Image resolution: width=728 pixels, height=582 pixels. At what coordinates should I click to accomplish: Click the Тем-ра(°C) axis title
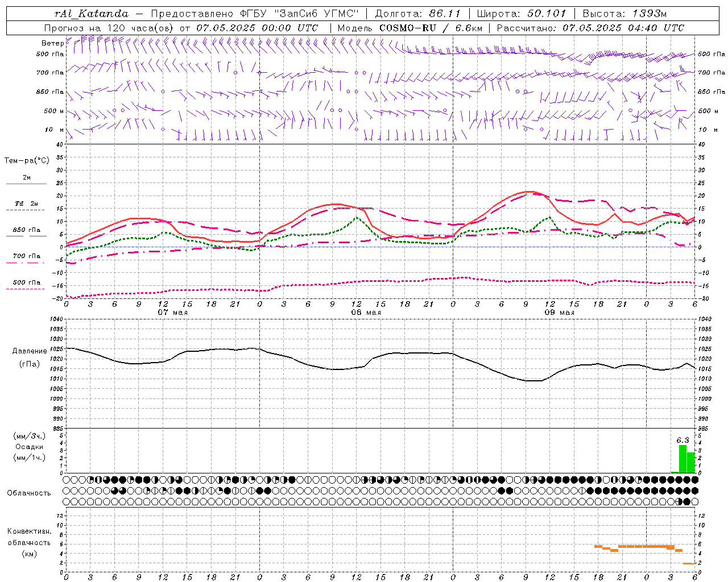27,161
